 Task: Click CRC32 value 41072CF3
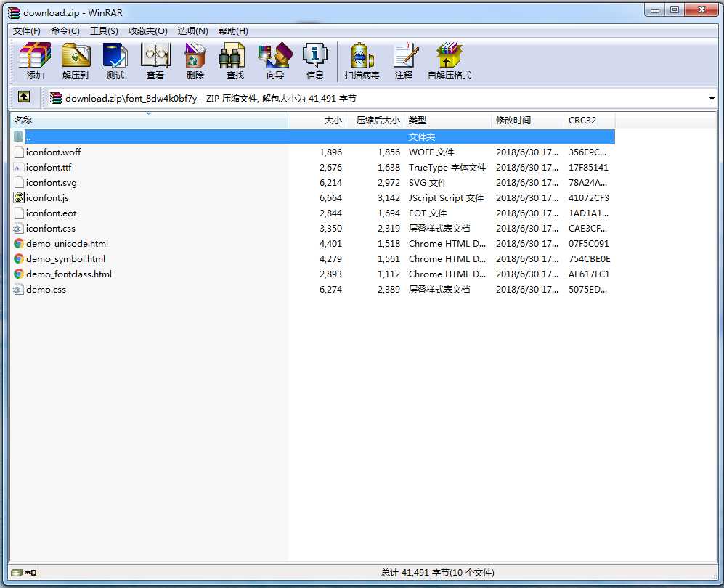click(x=589, y=197)
